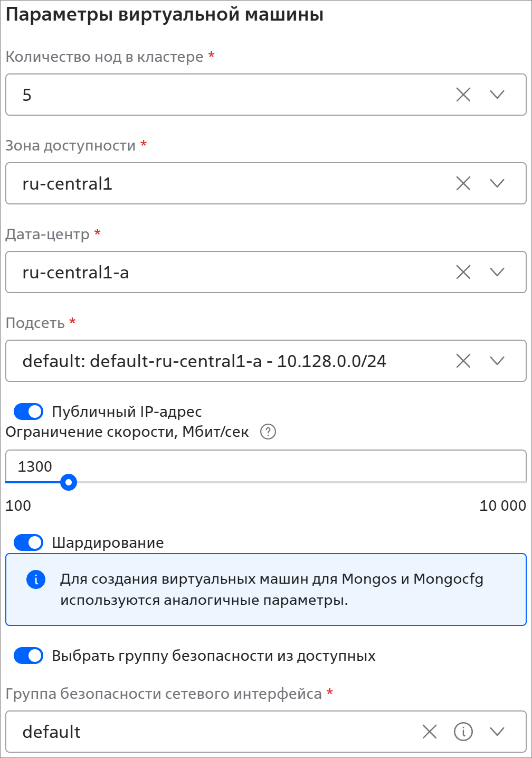Clear the availability zone ru-central1 selection
532x758 pixels.
click(463, 183)
